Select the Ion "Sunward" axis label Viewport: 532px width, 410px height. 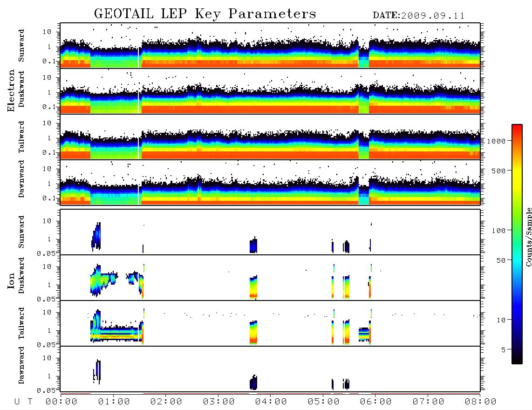click(x=21, y=232)
